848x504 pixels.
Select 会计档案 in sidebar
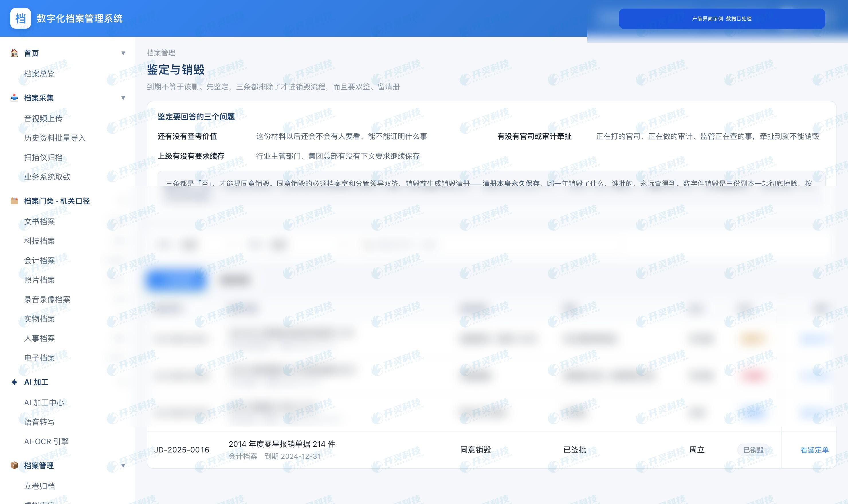[x=40, y=261]
